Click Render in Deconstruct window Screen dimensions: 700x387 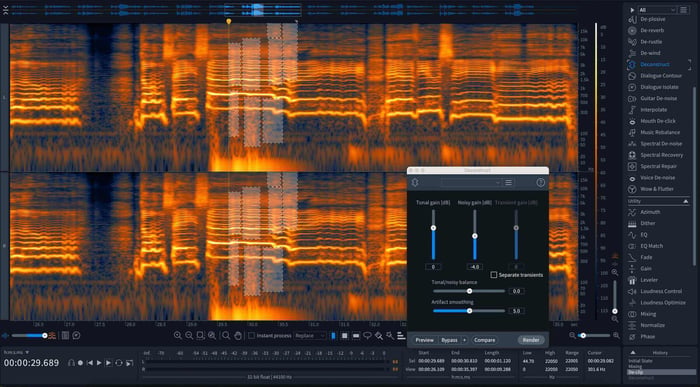531,340
